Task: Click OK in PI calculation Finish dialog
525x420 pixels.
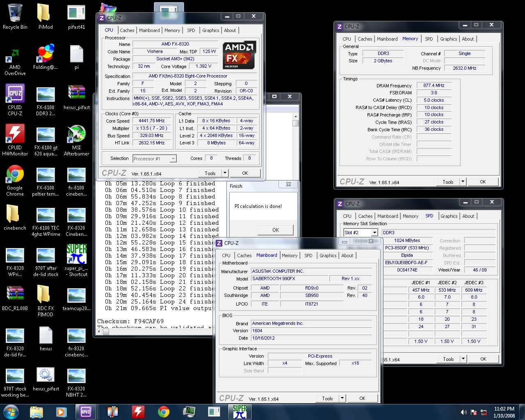Action: 276,230
